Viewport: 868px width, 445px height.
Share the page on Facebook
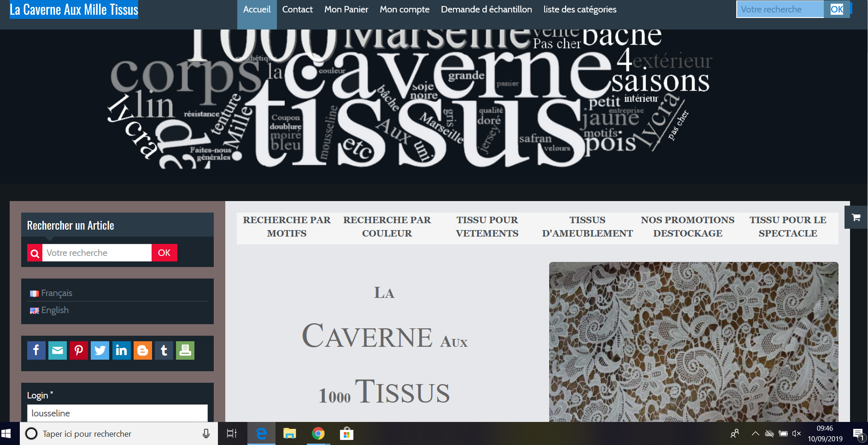36,350
